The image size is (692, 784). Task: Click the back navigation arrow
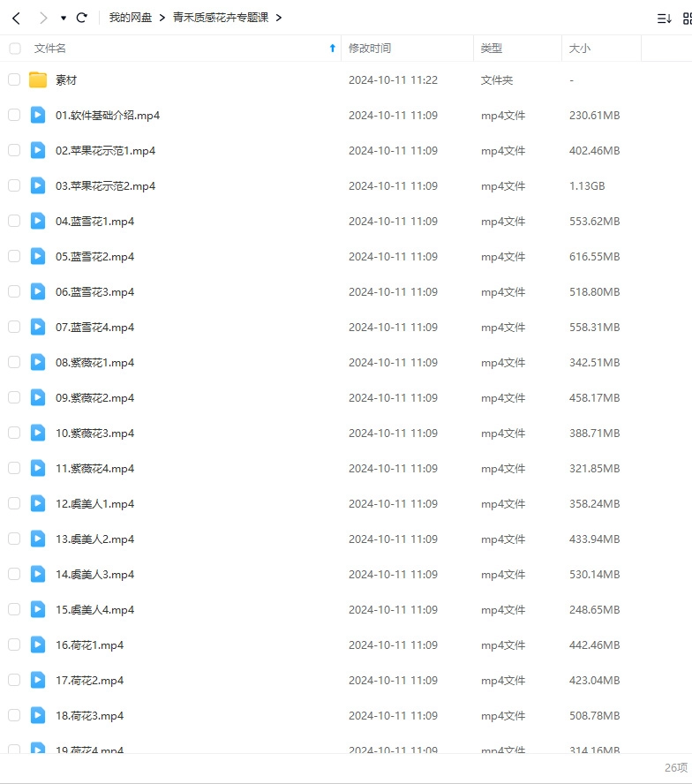16,18
